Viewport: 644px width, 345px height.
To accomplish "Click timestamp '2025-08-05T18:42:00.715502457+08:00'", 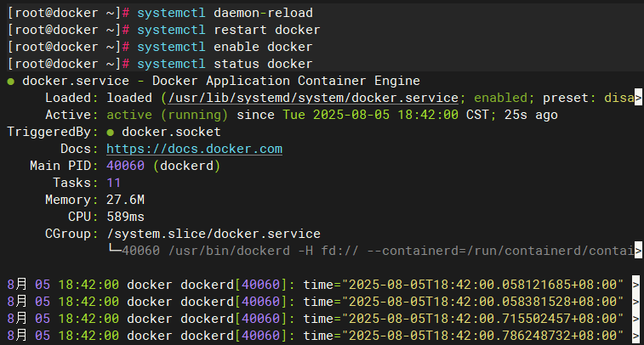I will pyautogui.click(x=482, y=319).
